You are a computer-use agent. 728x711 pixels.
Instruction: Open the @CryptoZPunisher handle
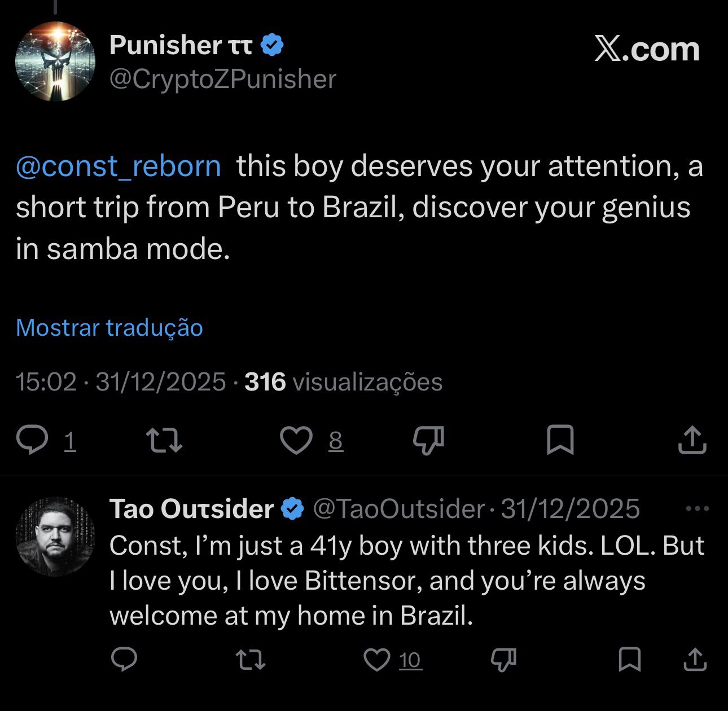[x=222, y=79]
